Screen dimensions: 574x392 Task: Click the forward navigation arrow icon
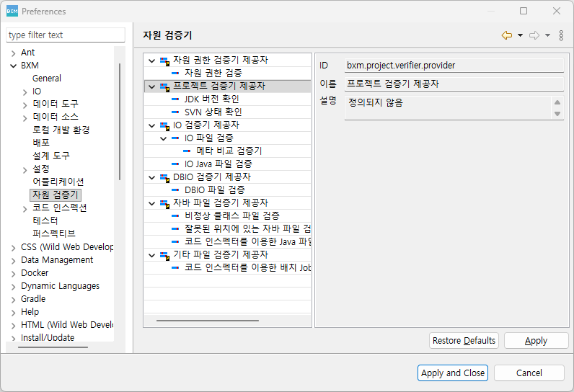[534, 35]
